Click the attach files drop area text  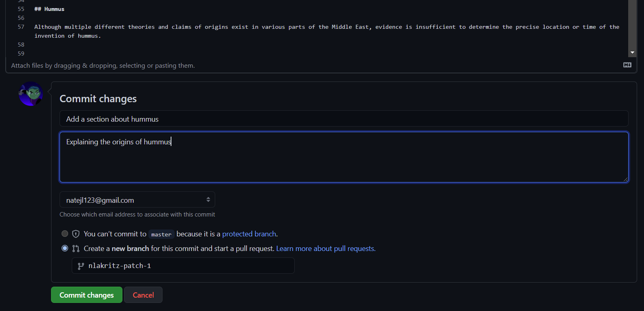click(103, 66)
